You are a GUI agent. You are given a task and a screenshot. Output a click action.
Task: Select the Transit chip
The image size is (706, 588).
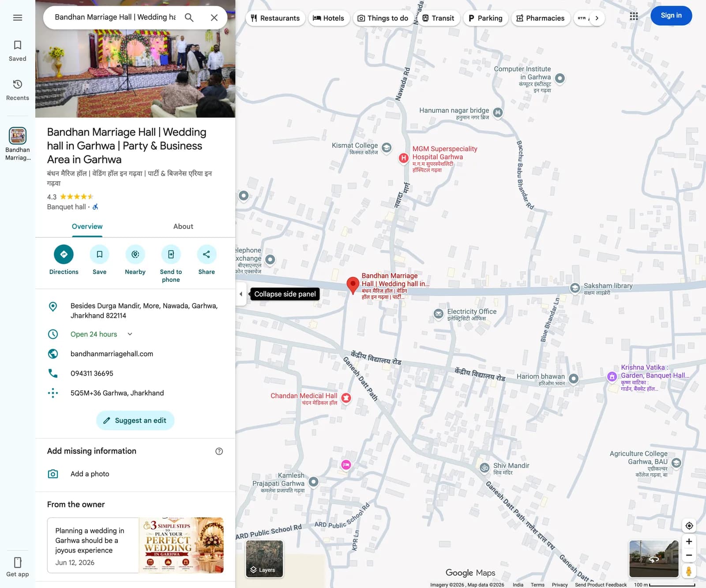tap(438, 18)
